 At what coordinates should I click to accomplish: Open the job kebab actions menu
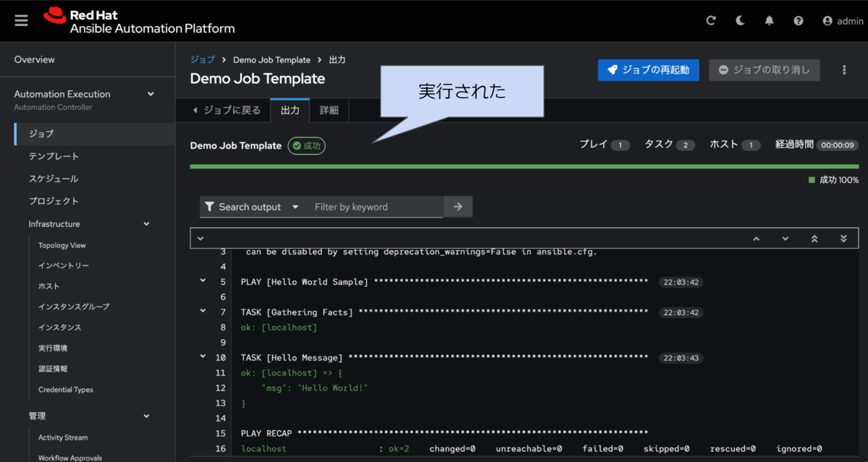point(843,70)
